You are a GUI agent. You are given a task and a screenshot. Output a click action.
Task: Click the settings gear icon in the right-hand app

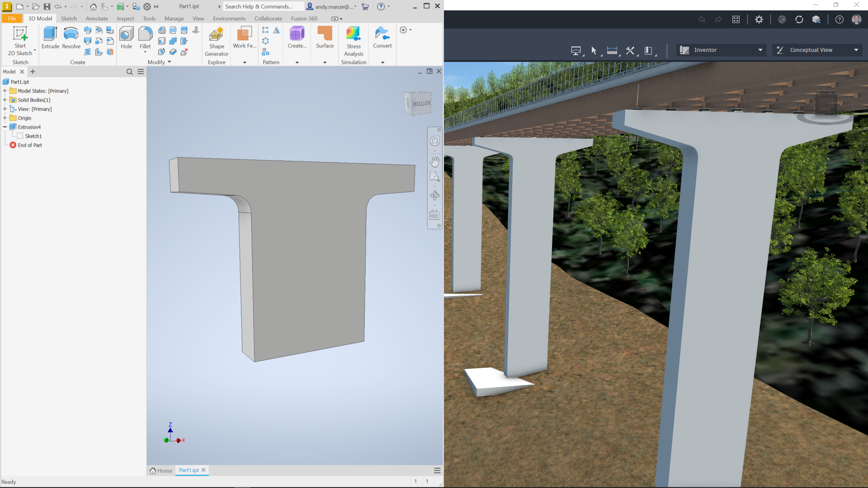pos(759,19)
